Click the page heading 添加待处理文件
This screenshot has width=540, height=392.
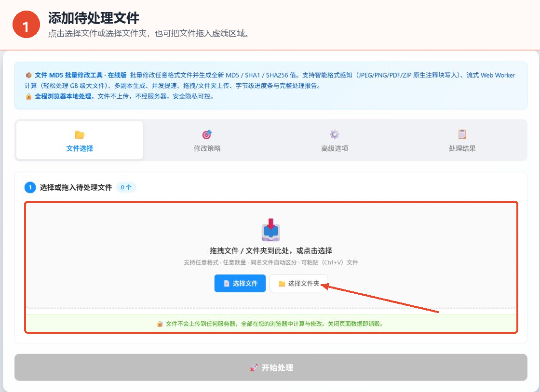(x=94, y=18)
